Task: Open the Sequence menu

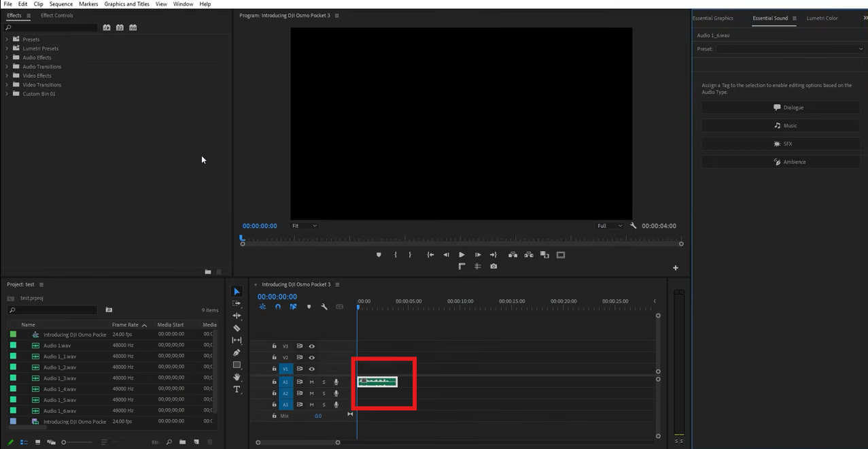Action: pyautogui.click(x=60, y=4)
